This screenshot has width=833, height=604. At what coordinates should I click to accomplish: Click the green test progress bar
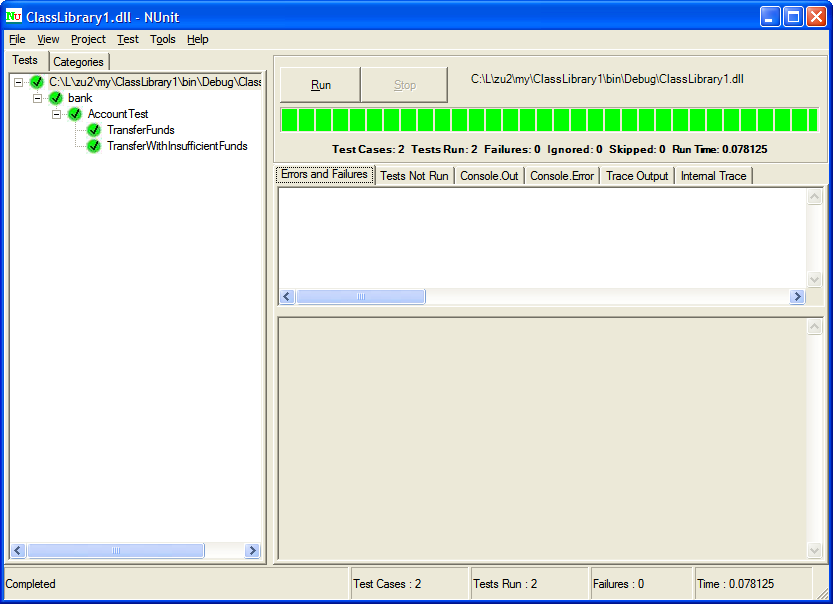(x=549, y=120)
